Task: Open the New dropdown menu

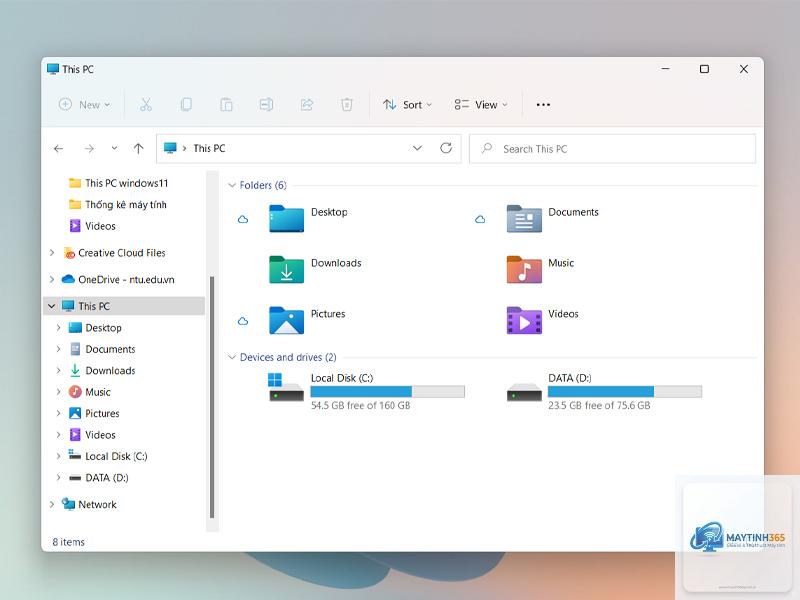Action: pyautogui.click(x=84, y=105)
